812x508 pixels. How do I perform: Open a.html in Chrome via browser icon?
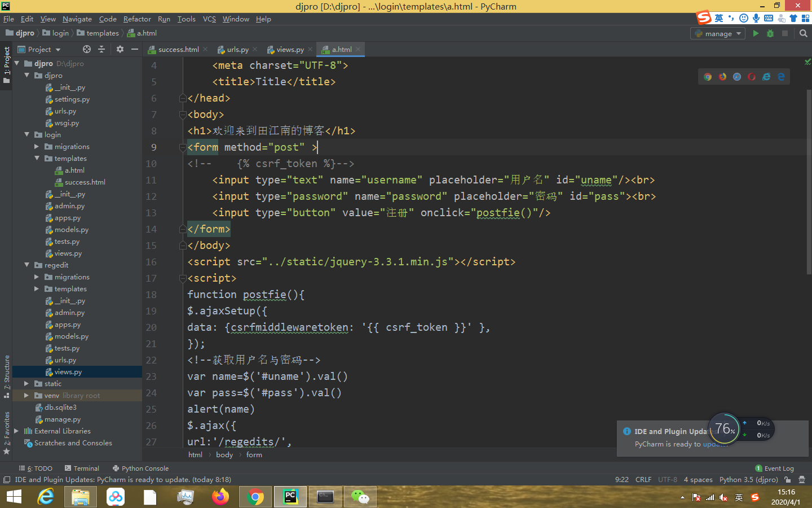pos(708,77)
